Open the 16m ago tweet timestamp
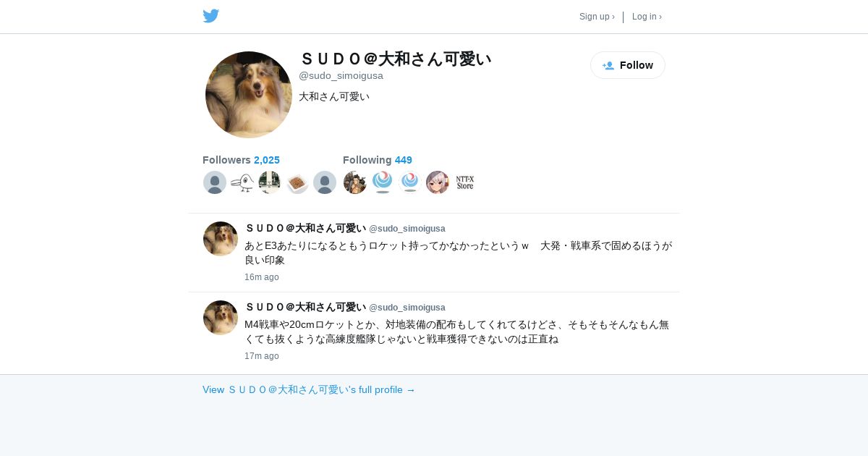This screenshot has width=868, height=456. [x=261, y=277]
